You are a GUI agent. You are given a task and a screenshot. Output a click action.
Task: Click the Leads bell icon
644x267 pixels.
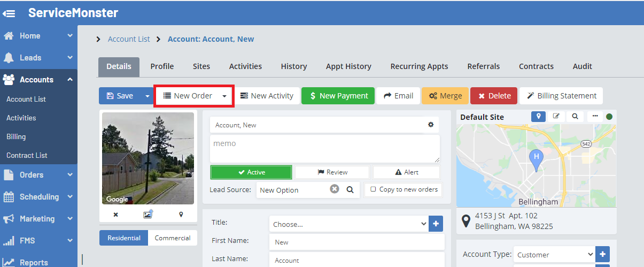(x=9, y=58)
